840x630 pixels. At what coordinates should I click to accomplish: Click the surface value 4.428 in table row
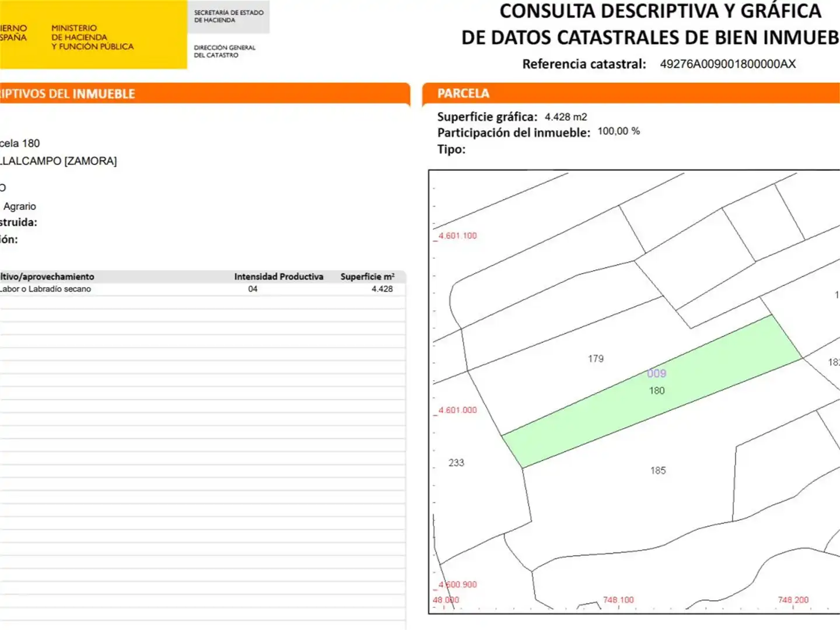(x=382, y=289)
